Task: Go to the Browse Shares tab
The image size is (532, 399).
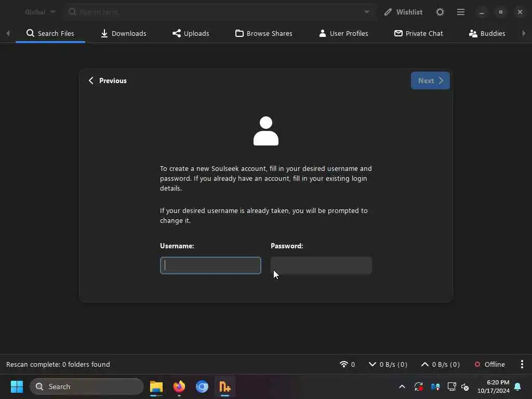Action: (263, 33)
